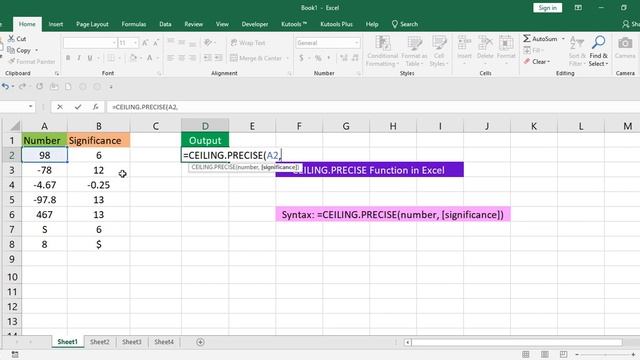Confirm formula with the checkmark icon

(x=78, y=107)
